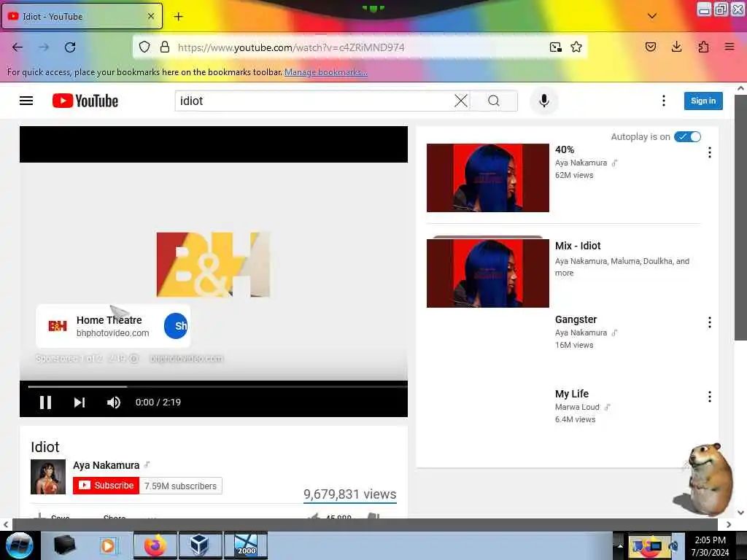Open the Mix - Idiot playlist thumbnail
The height and width of the screenshot is (560, 747).
point(488,273)
